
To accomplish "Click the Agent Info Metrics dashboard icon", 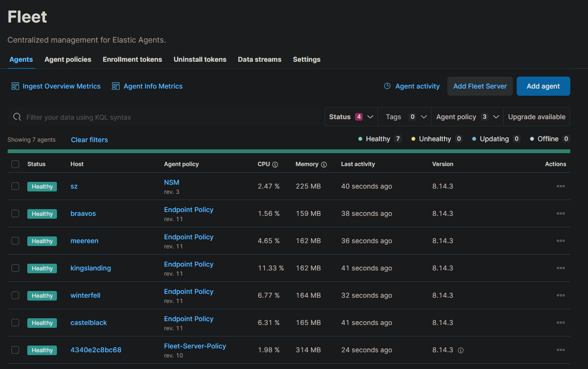I will (116, 86).
